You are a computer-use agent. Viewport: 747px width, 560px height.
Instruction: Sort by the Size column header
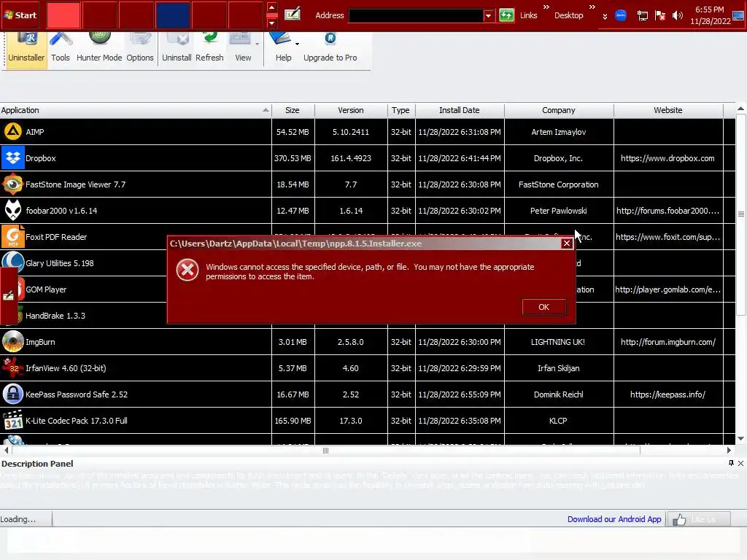click(293, 110)
